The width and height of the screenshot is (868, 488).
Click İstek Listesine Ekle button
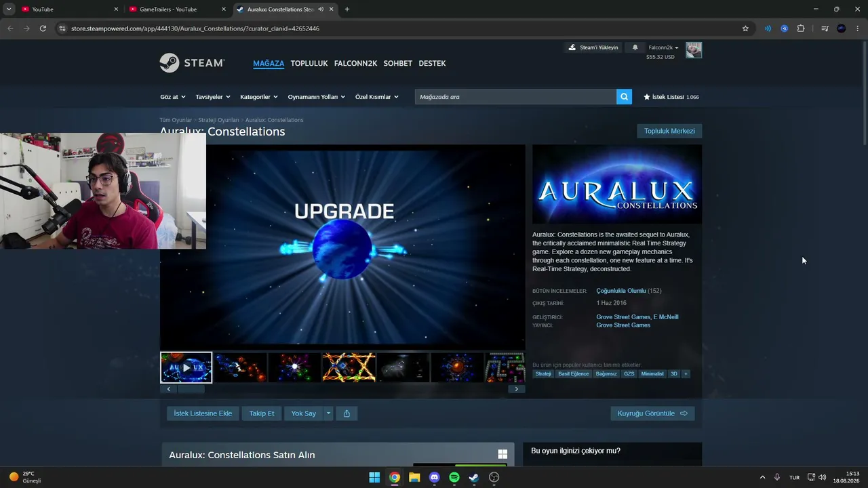[203, 413]
